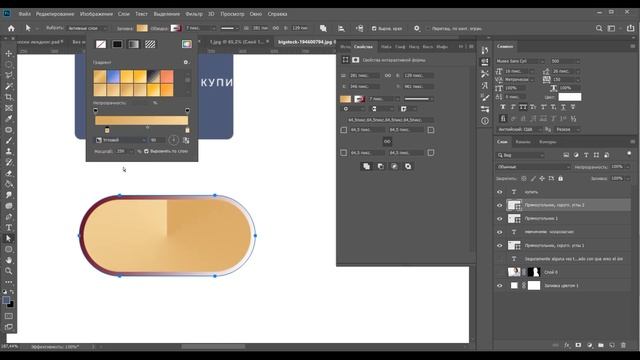Toggle layer filter switch on the right
This screenshot has height=360, width=640.
(x=629, y=154)
